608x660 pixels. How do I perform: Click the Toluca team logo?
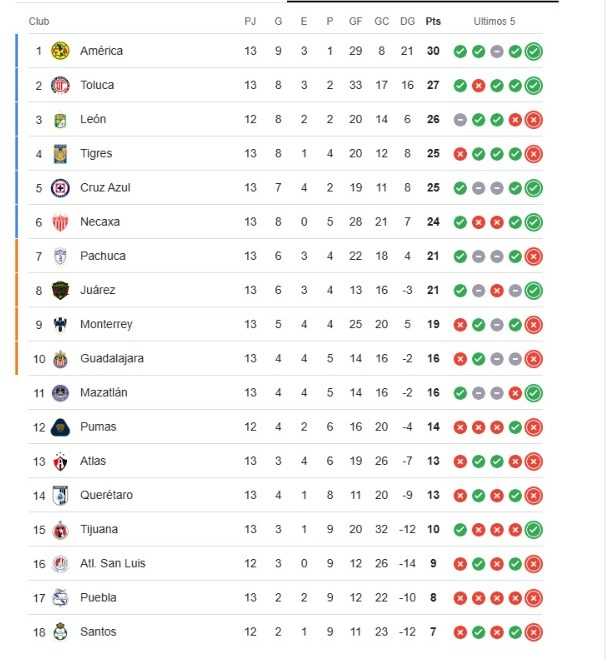[x=60, y=85]
